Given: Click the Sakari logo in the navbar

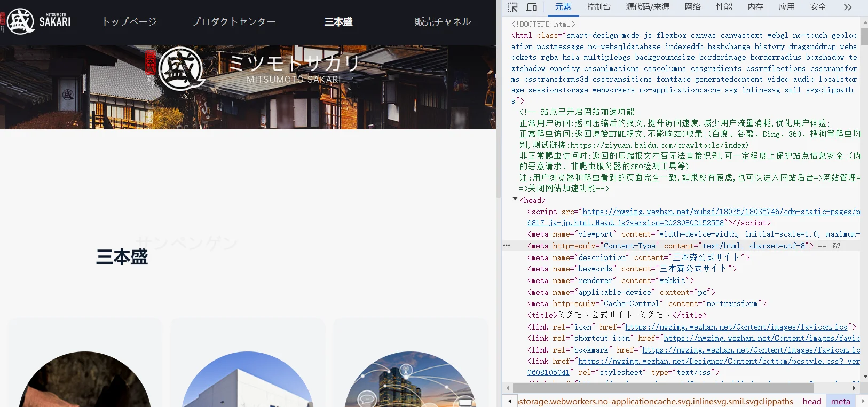Looking at the screenshot, I should [36, 21].
